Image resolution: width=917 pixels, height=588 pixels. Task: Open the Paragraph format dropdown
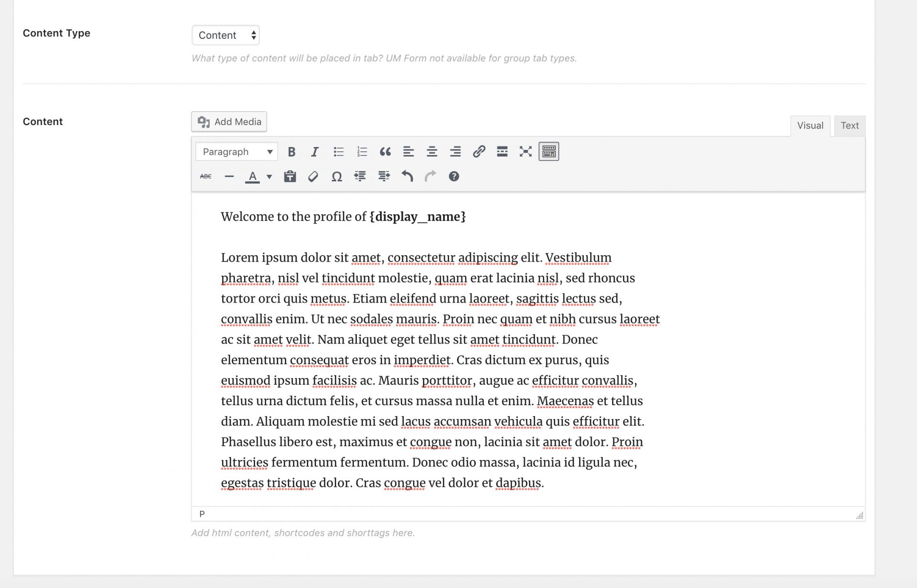237,152
